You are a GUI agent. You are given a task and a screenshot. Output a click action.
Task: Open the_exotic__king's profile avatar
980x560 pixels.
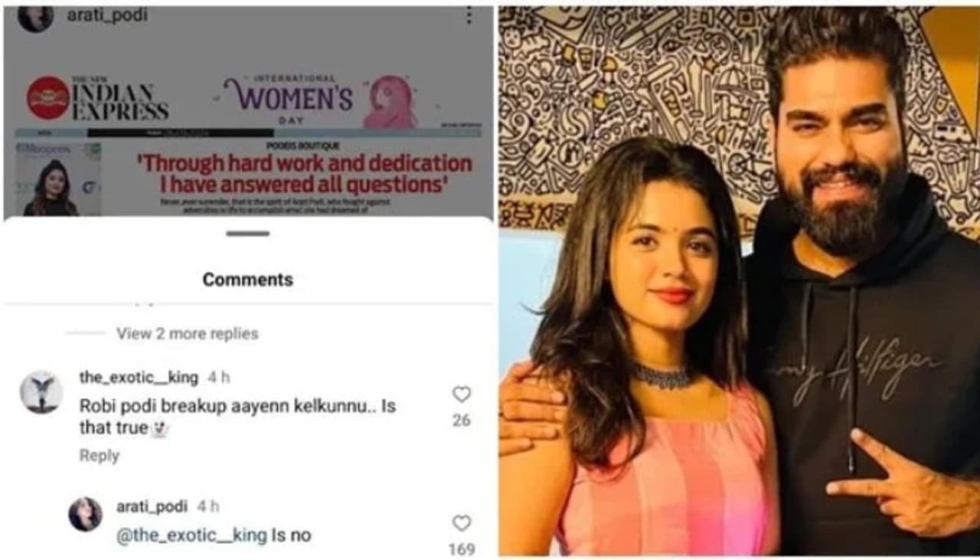41,392
